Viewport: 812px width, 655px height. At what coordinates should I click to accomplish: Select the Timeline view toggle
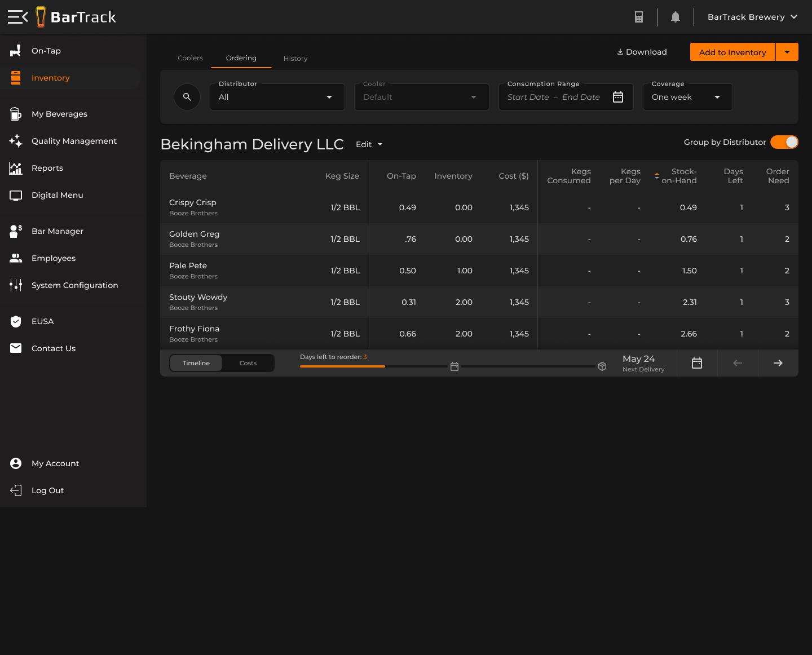pyautogui.click(x=196, y=363)
